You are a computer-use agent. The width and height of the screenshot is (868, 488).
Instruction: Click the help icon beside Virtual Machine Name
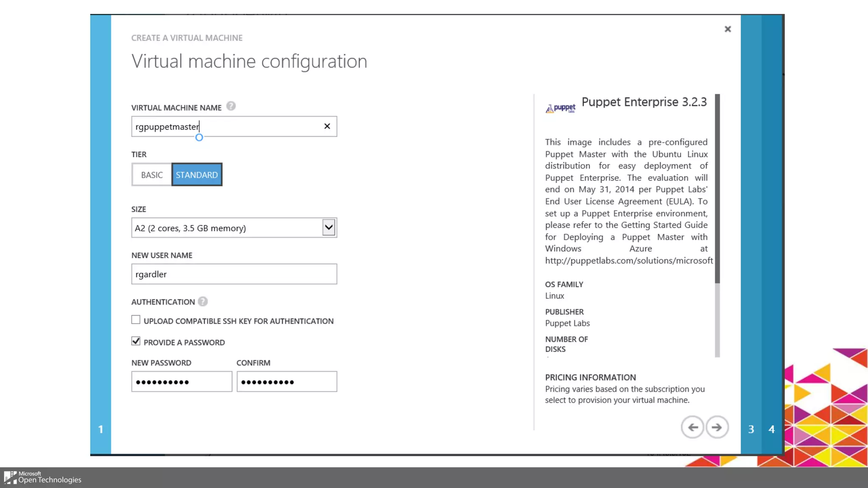231,106
